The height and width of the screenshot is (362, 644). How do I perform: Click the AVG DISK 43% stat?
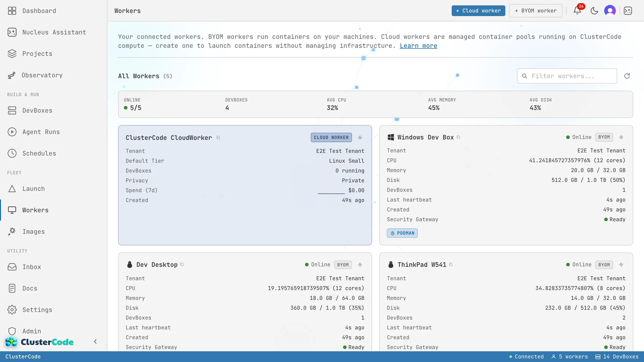pyautogui.click(x=540, y=104)
